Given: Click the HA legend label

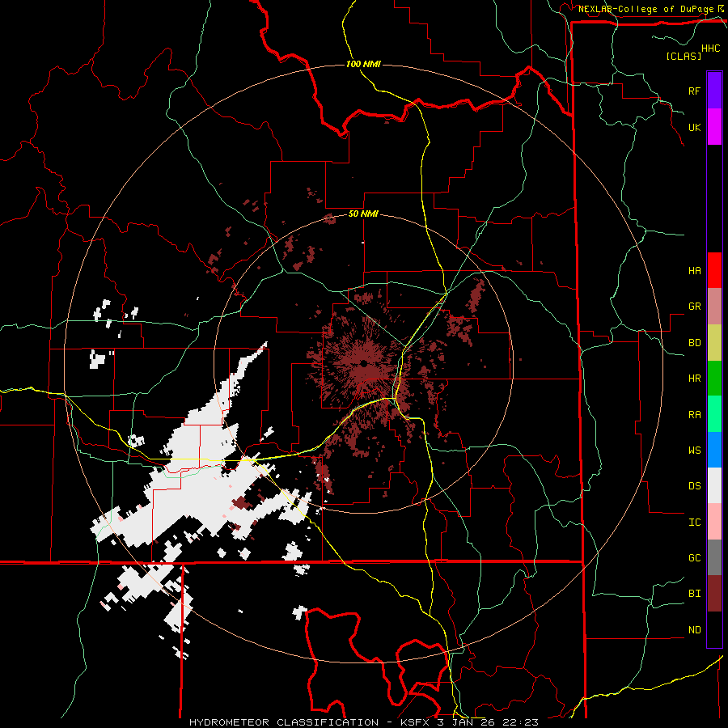Looking at the screenshot, I should tap(694, 270).
